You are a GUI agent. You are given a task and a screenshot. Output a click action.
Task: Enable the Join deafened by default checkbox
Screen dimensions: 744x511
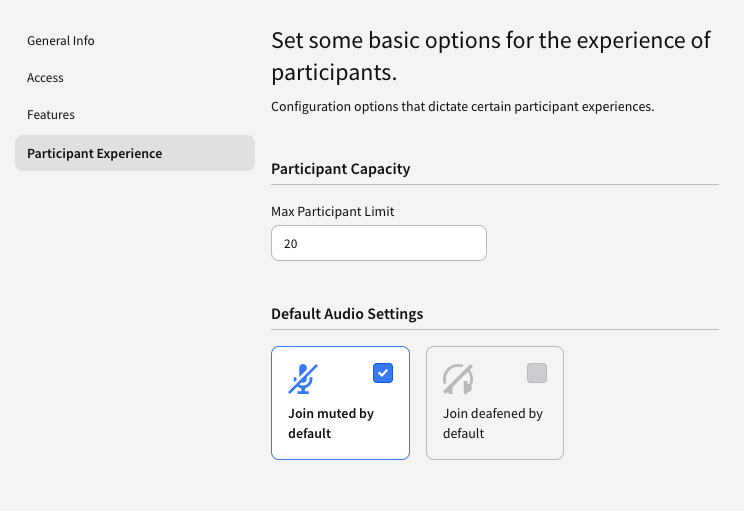pyautogui.click(x=537, y=373)
